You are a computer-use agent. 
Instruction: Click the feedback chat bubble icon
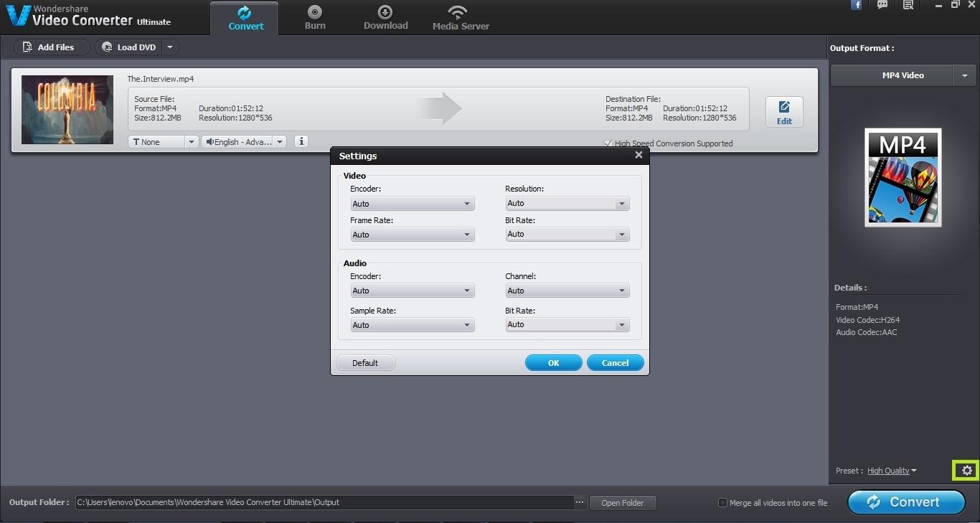coord(882,5)
